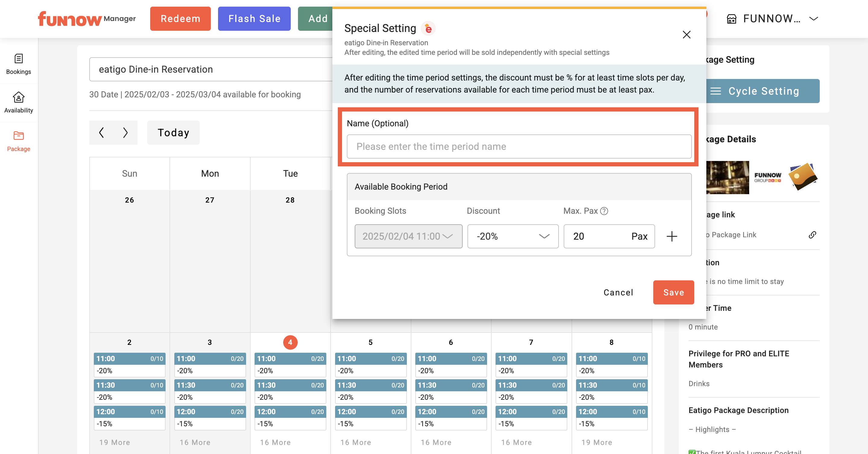Go to the Availability sidebar icon

[x=18, y=98]
